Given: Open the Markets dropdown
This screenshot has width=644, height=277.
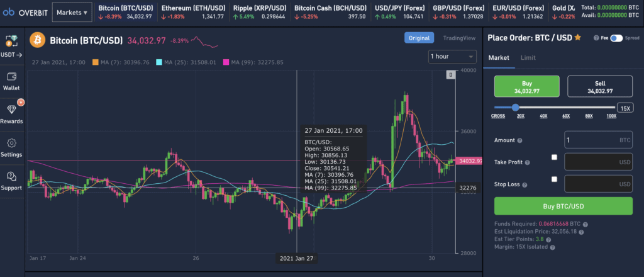Looking at the screenshot, I should (72, 13).
